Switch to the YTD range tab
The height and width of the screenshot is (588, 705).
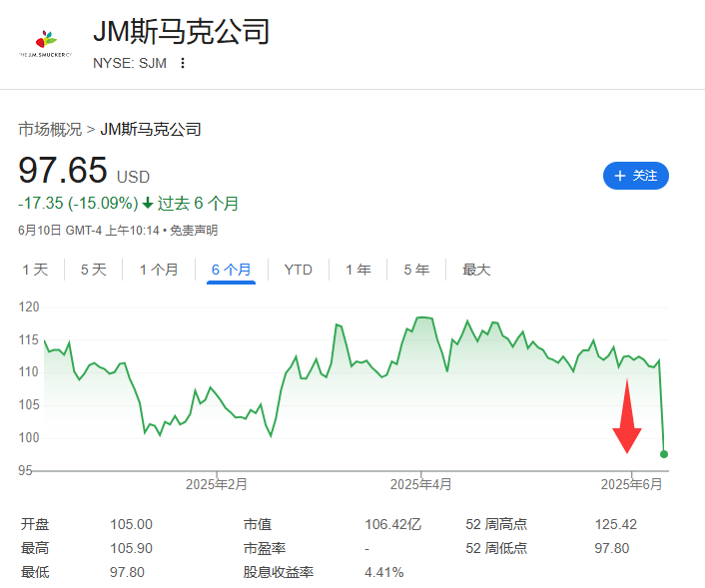tap(299, 270)
